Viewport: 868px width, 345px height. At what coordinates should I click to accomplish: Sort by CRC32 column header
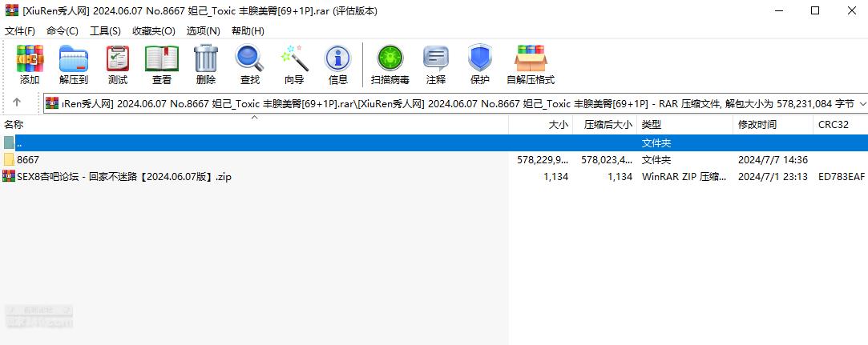pyautogui.click(x=840, y=125)
